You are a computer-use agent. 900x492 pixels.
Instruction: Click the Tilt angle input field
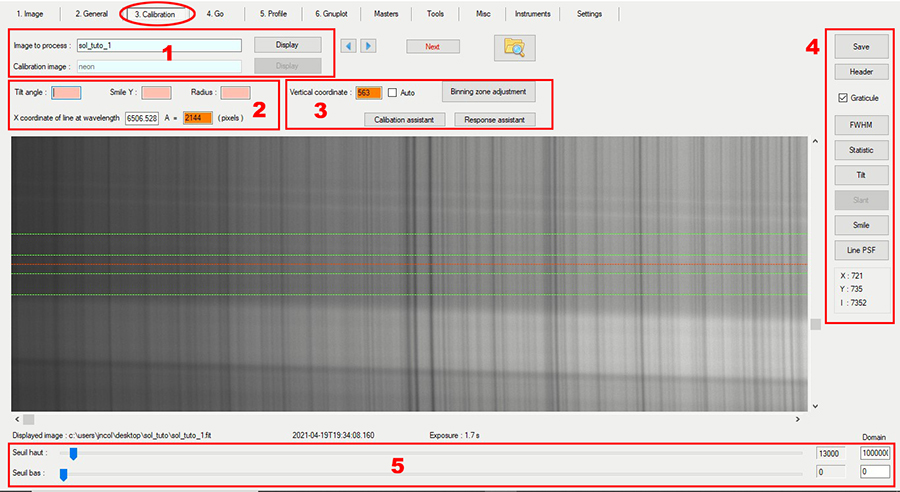point(66,93)
